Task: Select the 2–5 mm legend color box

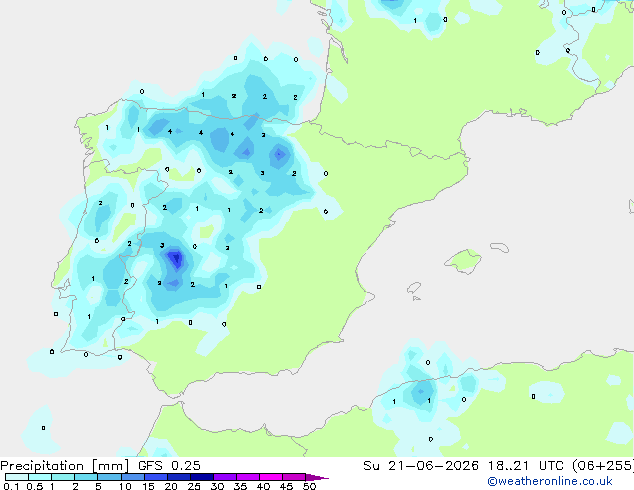Action: click(86, 477)
